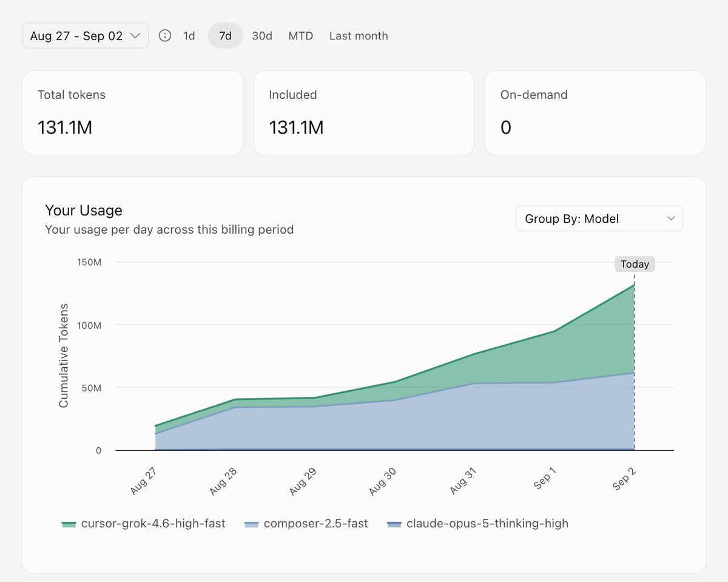Choose the MTD time range
Viewport: 728px width, 582px height.
(301, 36)
